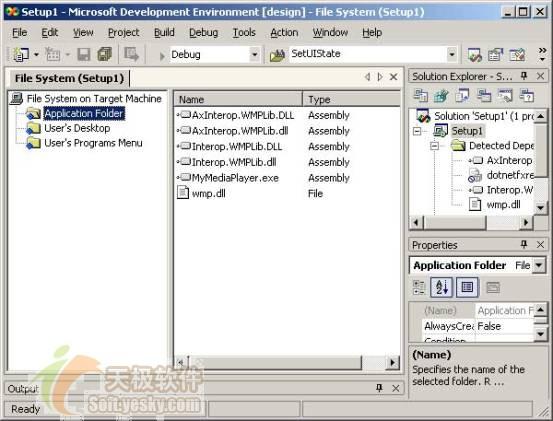This screenshot has height=421, width=553.
Task: Click the Launch Conditions Editor icon in Solution Explorer
Action: pos(527,96)
